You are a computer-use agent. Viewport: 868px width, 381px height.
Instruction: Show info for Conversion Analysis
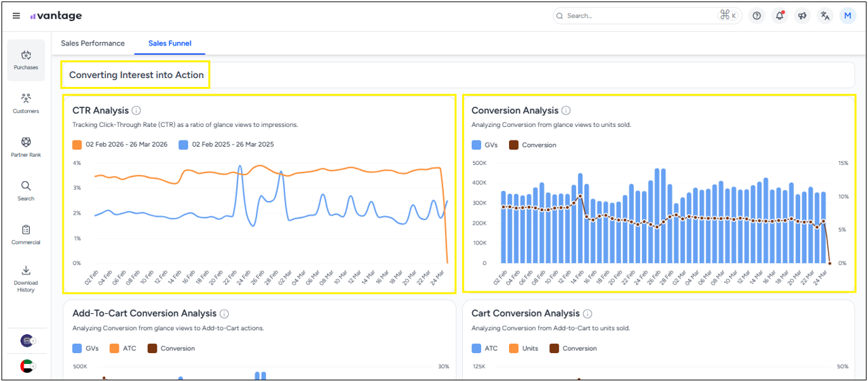pyautogui.click(x=566, y=111)
